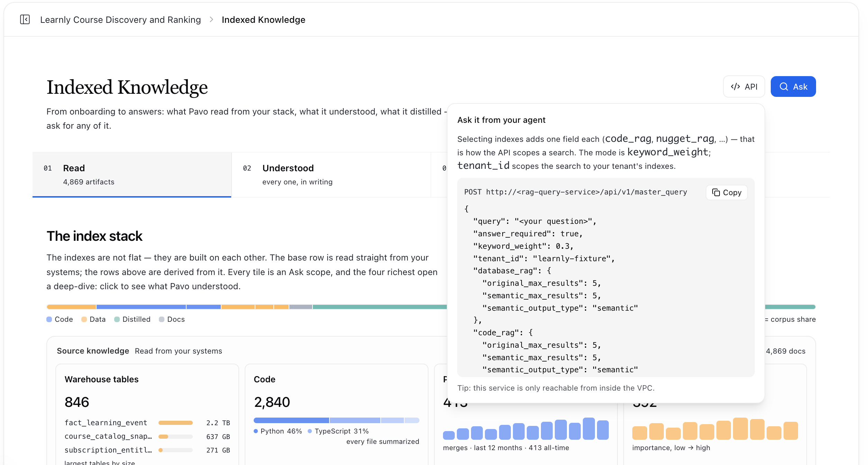Click the '4,869 artifacts' subtitle

[x=89, y=182]
